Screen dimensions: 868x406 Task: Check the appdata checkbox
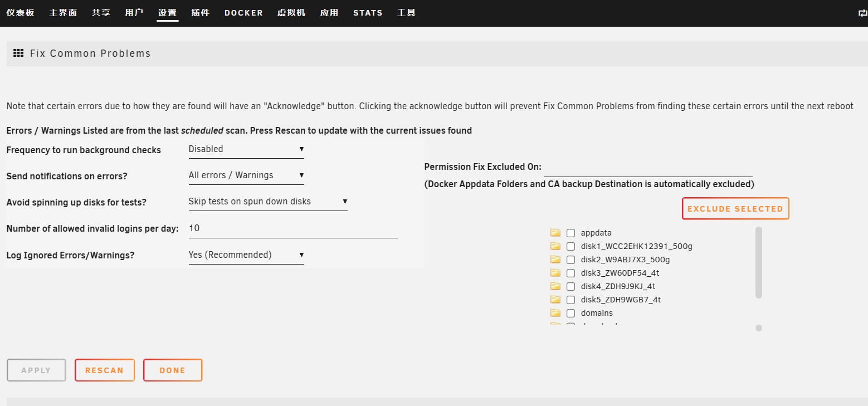click(x=570, y=233)
